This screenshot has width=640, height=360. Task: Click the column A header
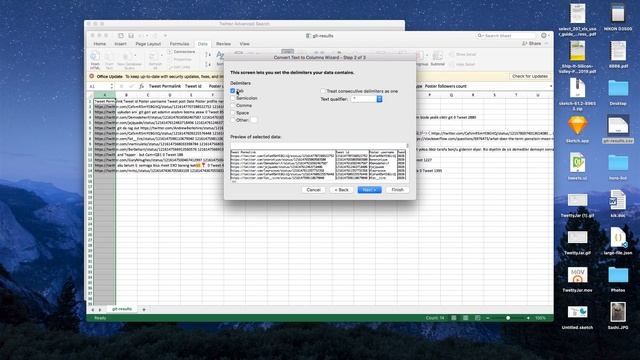(104, 95)
